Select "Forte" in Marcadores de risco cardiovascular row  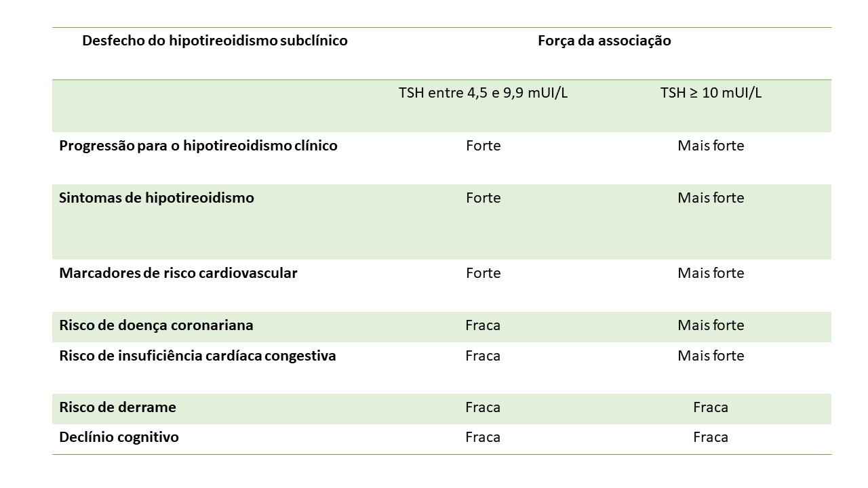(483, 273)
